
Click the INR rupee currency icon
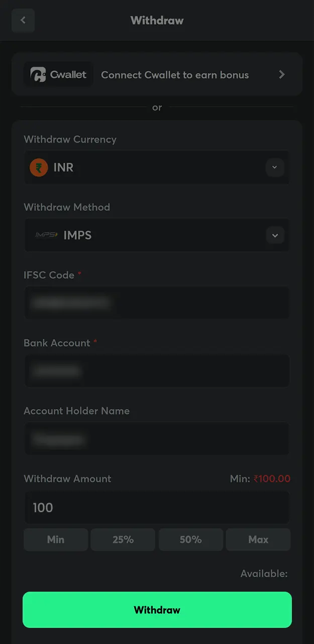click(38, 168)
